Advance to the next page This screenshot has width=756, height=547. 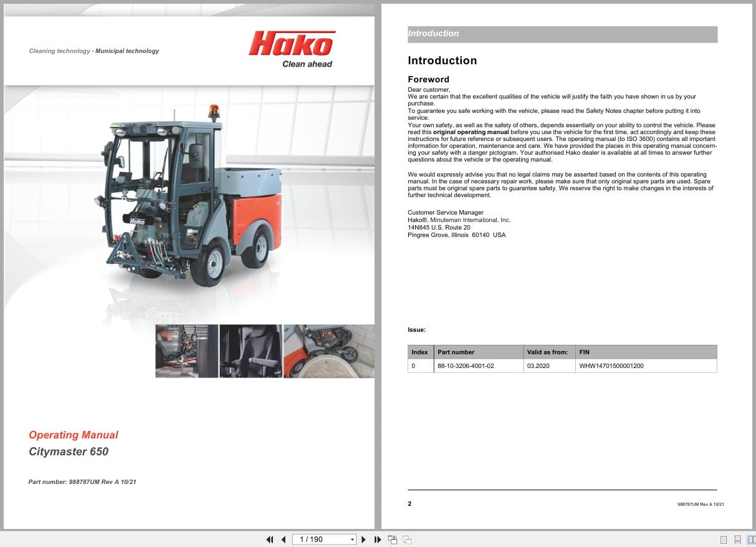pyautogui.click(x=363, y=540)
